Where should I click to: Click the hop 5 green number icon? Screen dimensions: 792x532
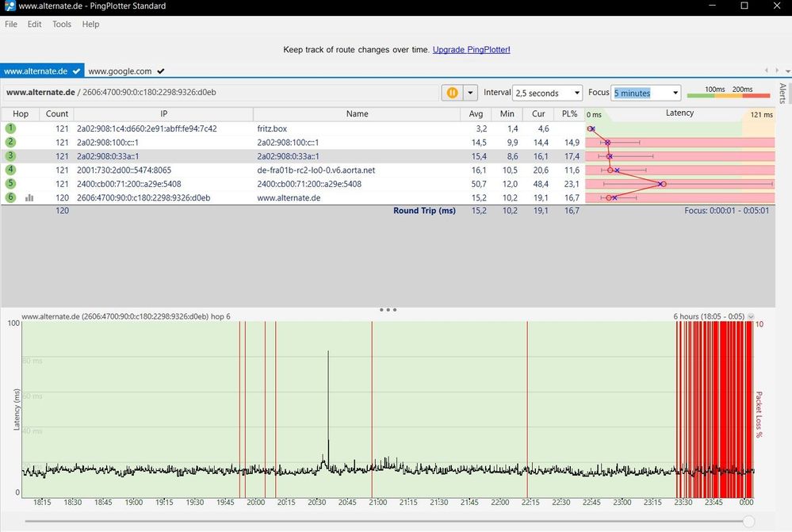click(x=11, y=184)
